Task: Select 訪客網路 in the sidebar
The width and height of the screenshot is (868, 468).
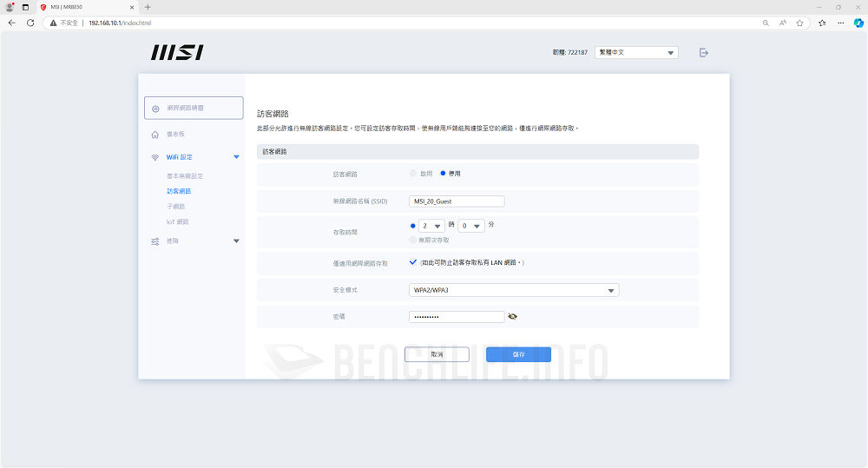Action: [179, 191]
